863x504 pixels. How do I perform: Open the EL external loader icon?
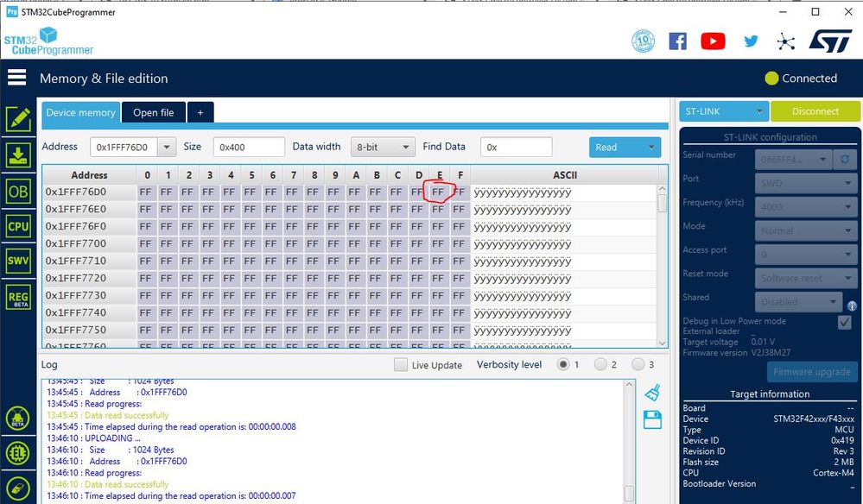coord(17,453)
